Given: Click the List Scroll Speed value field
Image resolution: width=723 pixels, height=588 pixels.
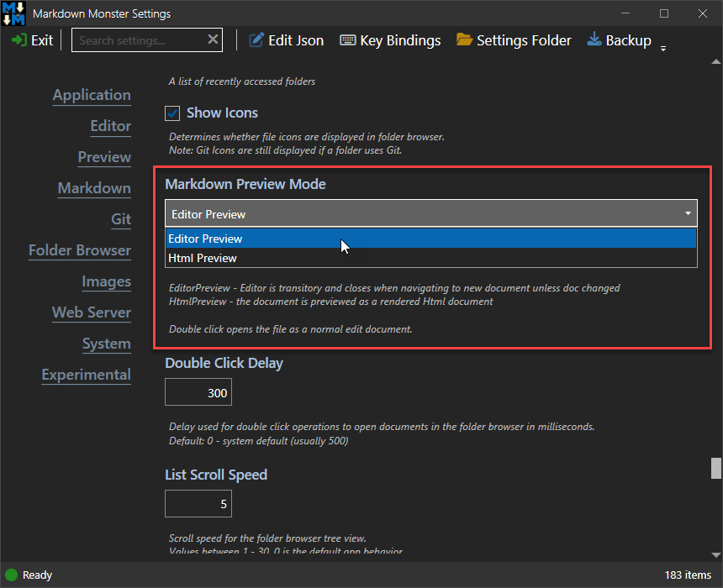Looking at the screenshot, I should click(198, 504).
